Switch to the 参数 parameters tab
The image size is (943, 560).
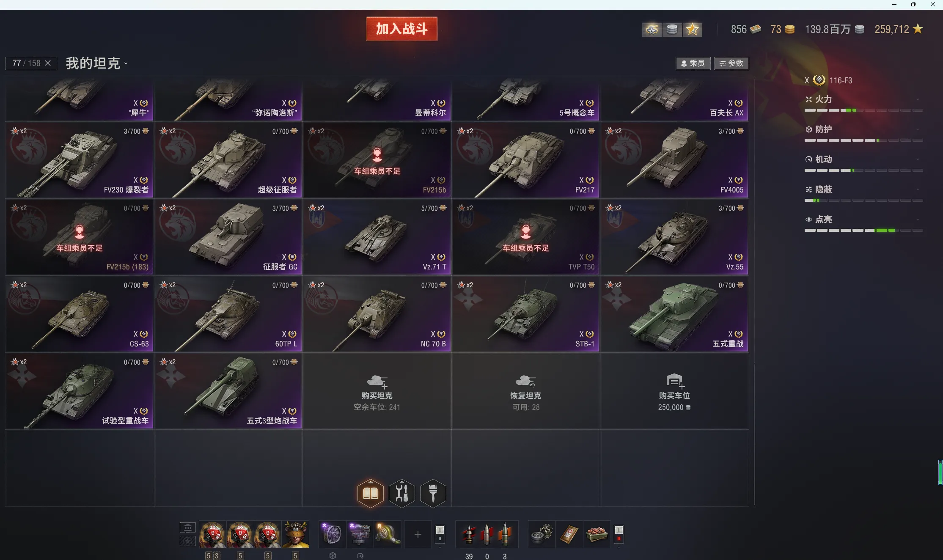pyautogui.click(x=731, y=63)
